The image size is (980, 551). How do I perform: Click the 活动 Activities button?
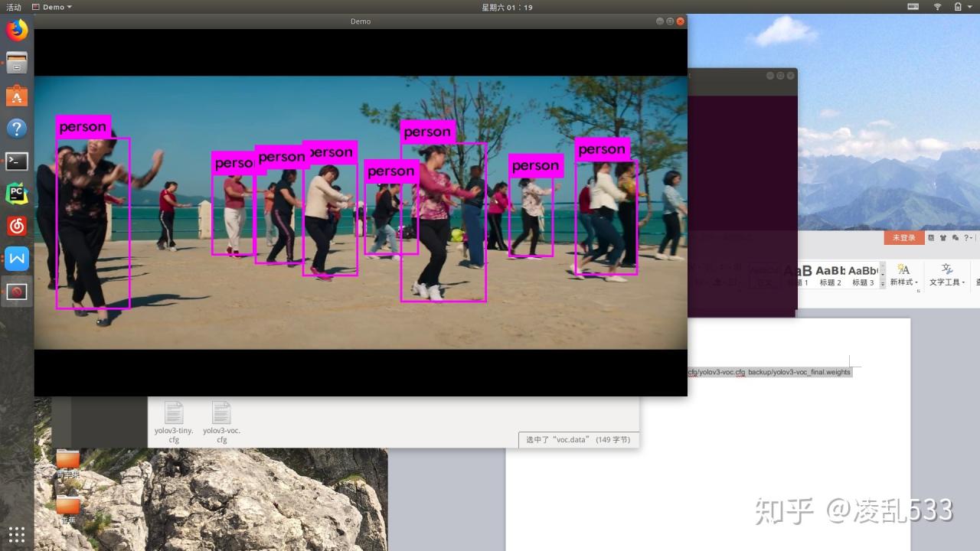point(14,7)
